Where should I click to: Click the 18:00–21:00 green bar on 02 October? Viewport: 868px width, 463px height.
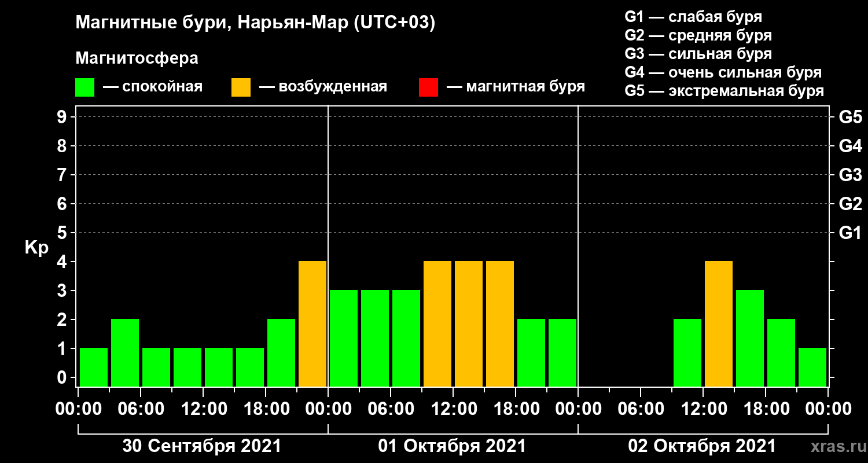[x=781, y=353]
